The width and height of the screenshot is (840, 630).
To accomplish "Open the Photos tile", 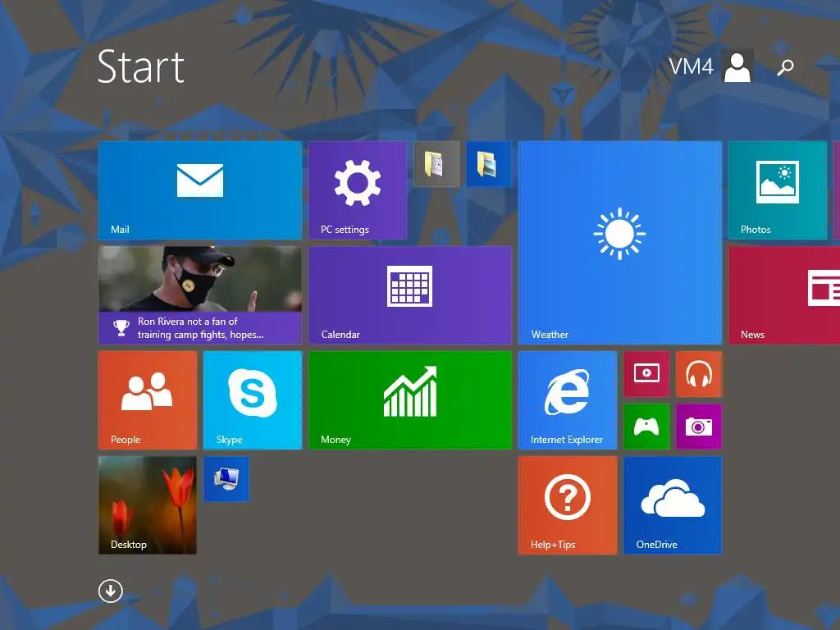I will pos(778,190).
